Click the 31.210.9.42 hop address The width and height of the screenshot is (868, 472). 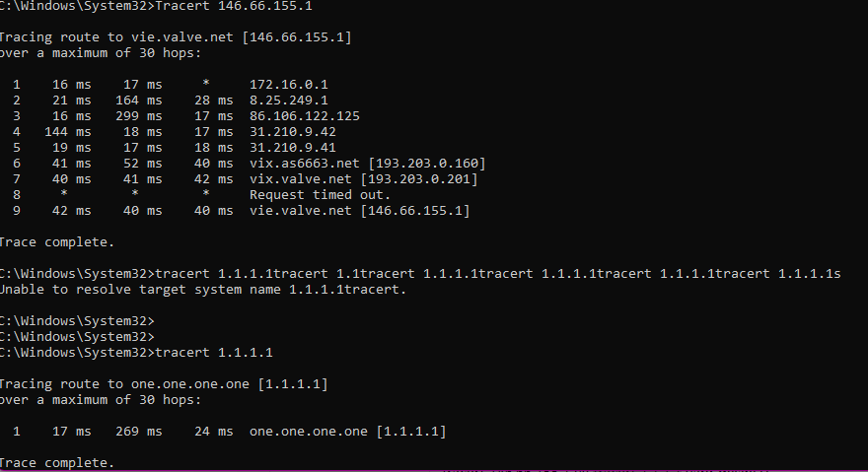292,131
